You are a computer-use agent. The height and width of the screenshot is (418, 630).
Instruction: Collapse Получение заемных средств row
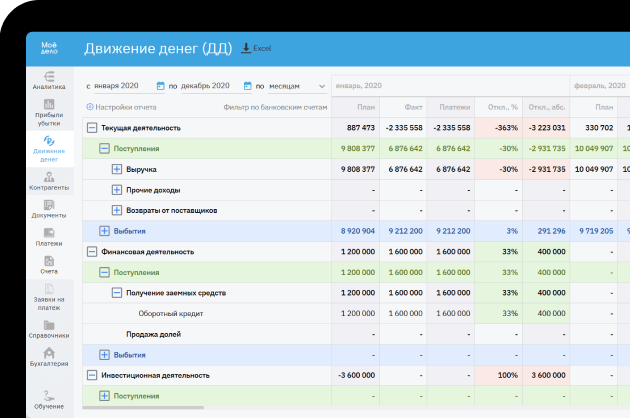tap(117, 293)
